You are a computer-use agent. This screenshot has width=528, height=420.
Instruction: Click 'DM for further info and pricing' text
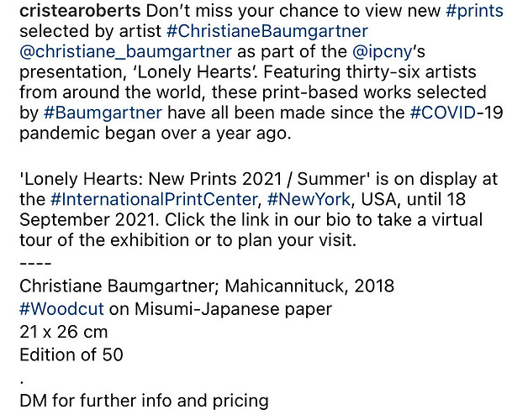[x=144, y=402]
